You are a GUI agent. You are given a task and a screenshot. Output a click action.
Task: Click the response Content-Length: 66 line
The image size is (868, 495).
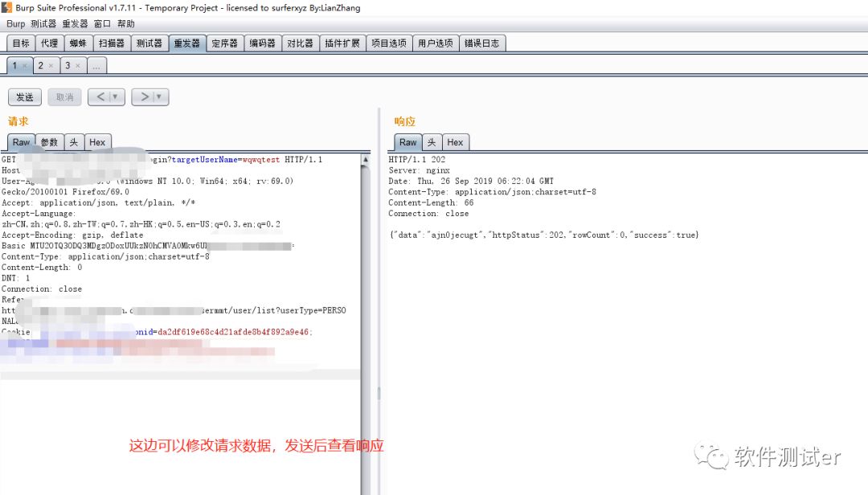point(432,202)
